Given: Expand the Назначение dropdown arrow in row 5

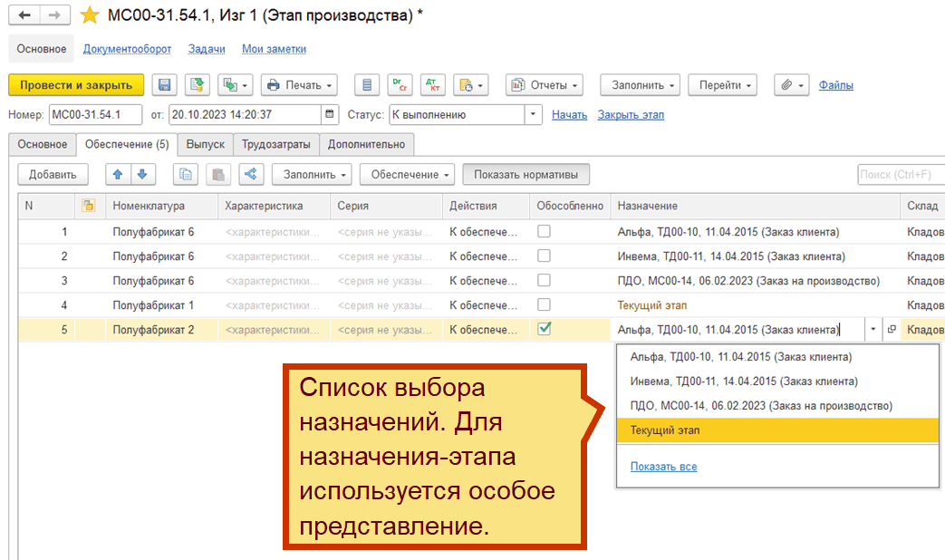Looking at the screenshot, I should [x=873, y=329].
